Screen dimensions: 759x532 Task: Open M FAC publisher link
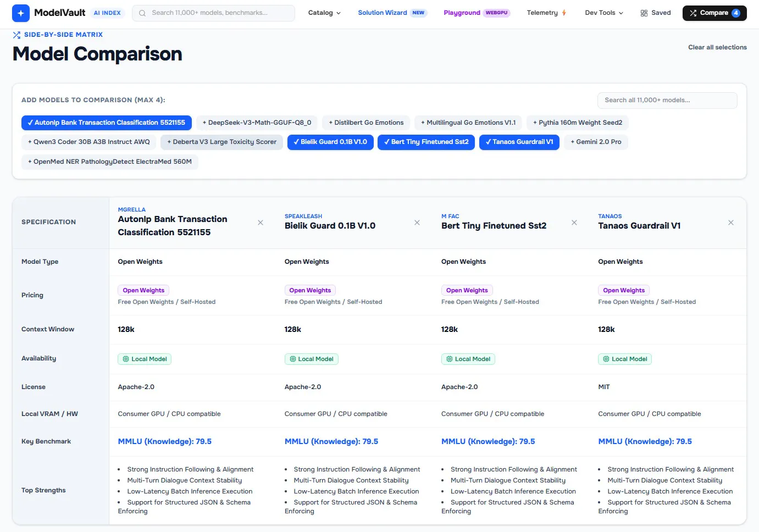click(x=450, y=216)
